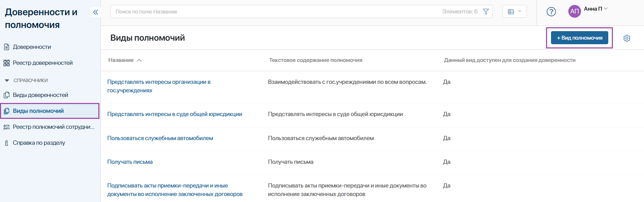Collapse the СПРАВОЧНИКИ section
This screenshot has width=644, height=202.
tap(7, 81)
